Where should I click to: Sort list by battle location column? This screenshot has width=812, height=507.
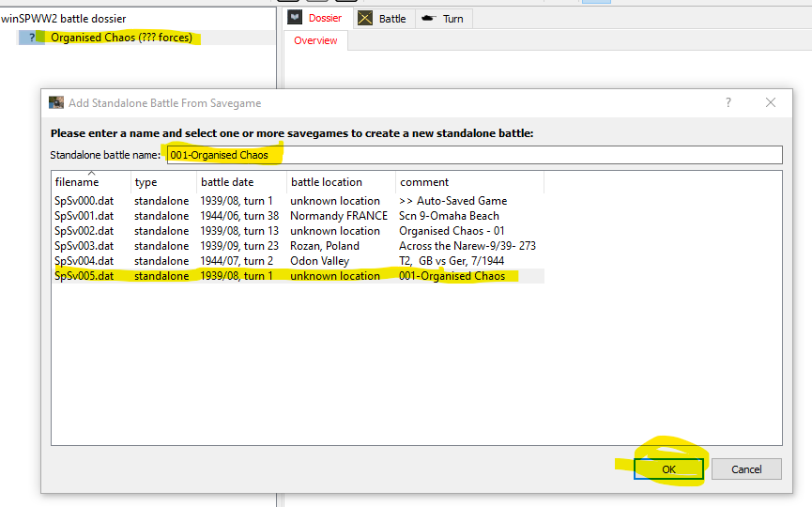click(326, 182)
